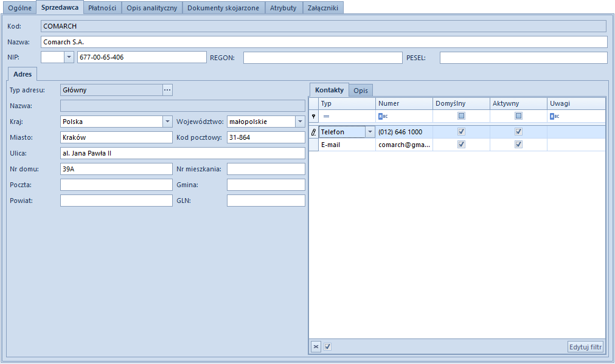
Task: Click the equals operator icon in Typ filter
Action: 326,116
